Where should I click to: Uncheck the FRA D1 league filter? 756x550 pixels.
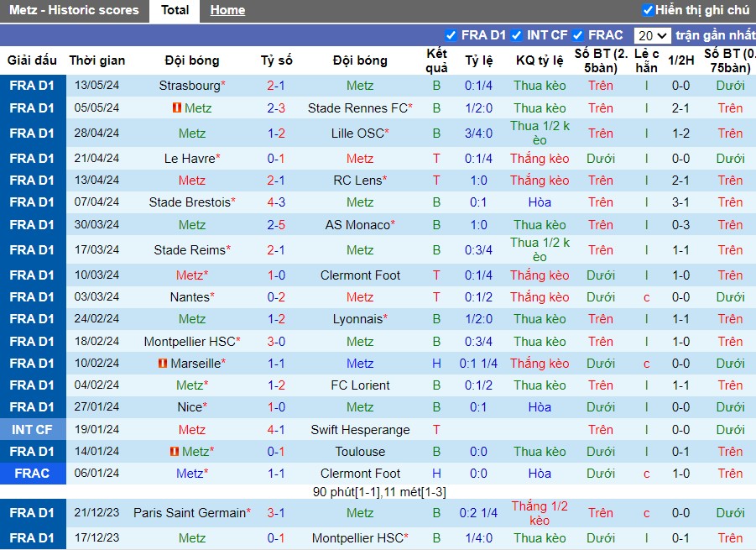(x=451, y=35)
